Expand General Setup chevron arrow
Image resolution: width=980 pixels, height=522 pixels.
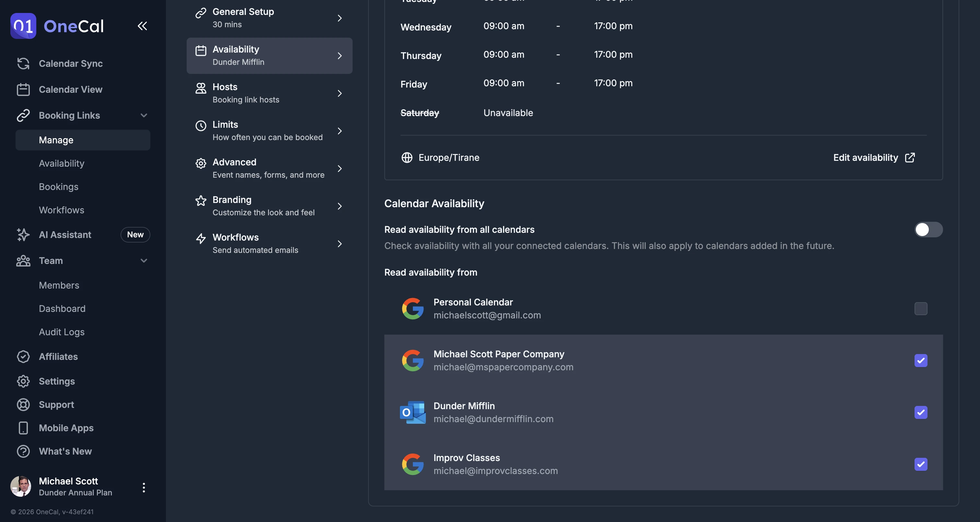pyautogui.click(x=340, y=18)
